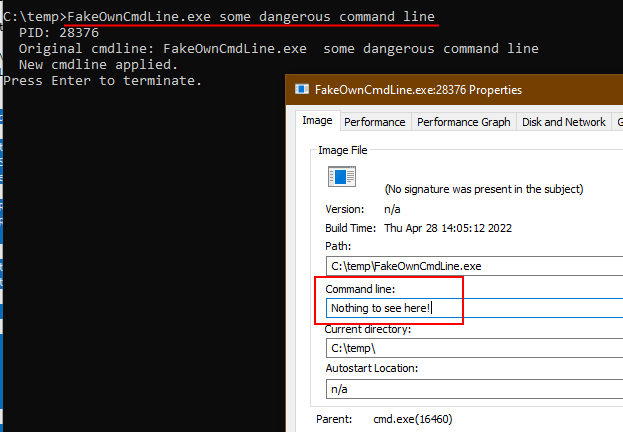Click the typed command 'FakeOwnCmdLine.exe some dangerous command line'

point(251,17)
